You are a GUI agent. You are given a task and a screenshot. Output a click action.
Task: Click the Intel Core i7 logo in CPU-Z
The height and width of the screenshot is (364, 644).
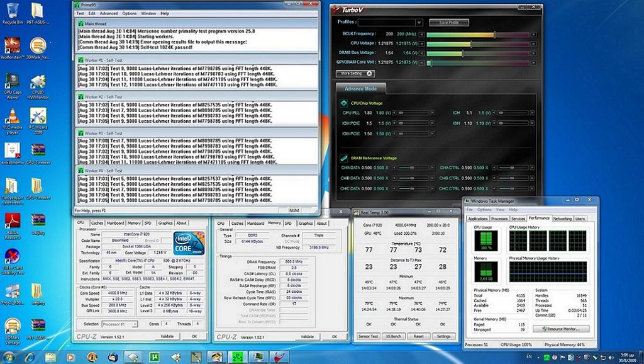(189, 244)
